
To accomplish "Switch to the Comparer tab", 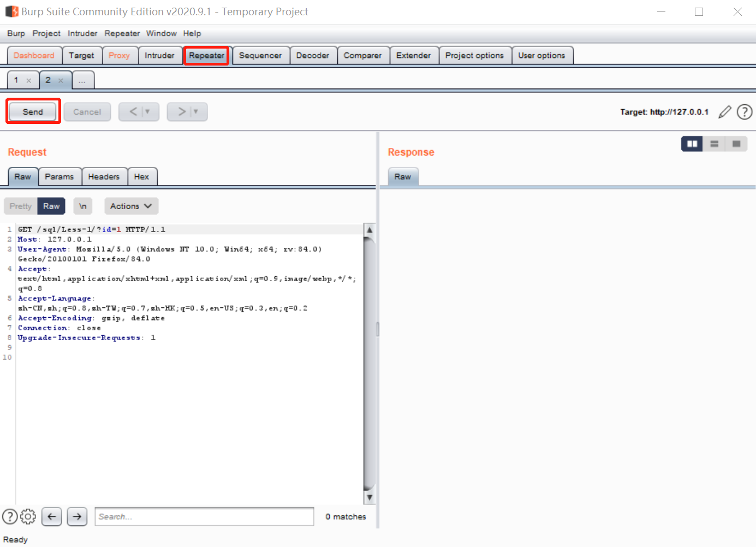I will tap(362, 56).
